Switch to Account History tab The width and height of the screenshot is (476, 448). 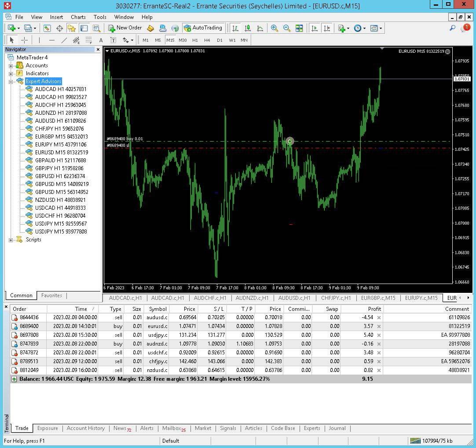pyautogui.click(x=86, y=428)
